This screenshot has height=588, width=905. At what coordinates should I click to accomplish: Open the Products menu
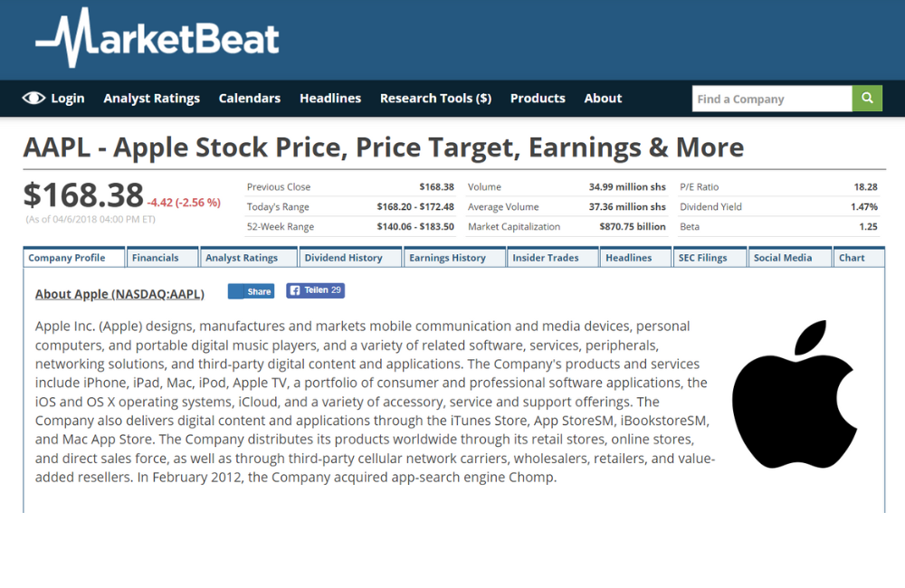click(x=538, y=99)
